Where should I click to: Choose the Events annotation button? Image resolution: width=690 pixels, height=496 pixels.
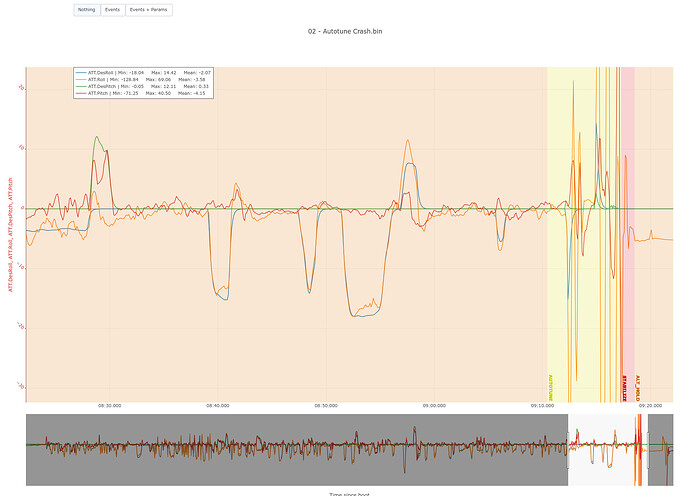coord(113,10)
